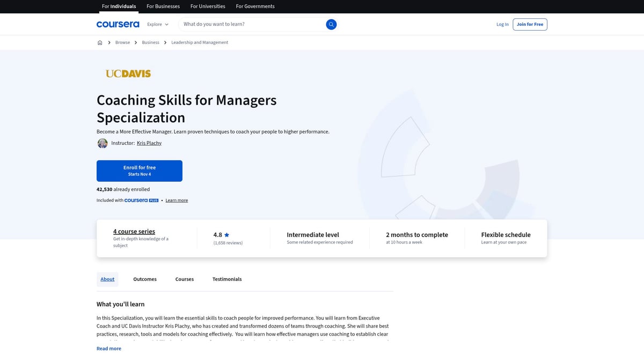Viewport: 644px width, 362px height.
Task: Click the star icon next to 4.8 rating
Action: pyautogui.click(x=226, y=234)
